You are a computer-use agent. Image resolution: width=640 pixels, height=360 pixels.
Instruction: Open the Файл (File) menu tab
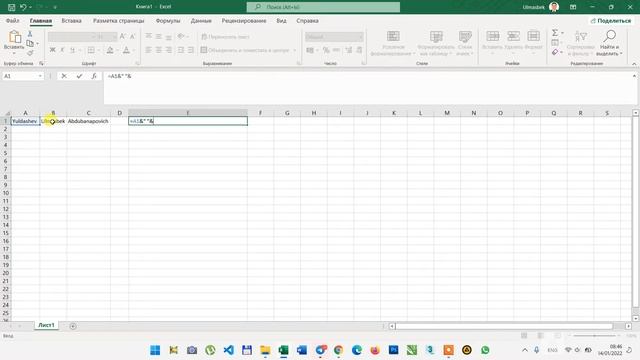(x=13, y=21)
